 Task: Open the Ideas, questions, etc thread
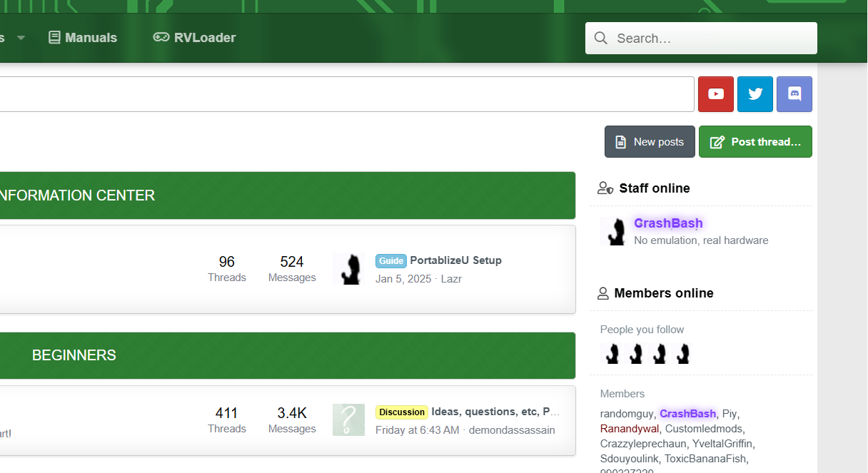point(495,412)
